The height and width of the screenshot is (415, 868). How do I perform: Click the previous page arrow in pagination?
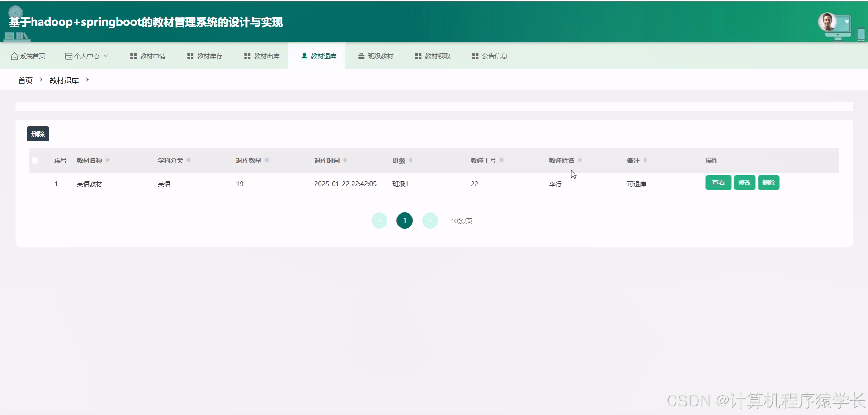pos(379,221)
